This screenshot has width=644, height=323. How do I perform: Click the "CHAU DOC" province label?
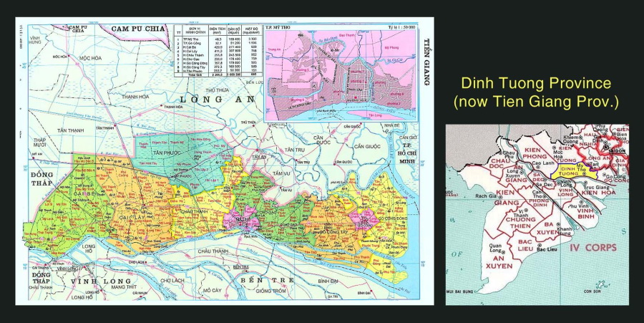(502, 163)
